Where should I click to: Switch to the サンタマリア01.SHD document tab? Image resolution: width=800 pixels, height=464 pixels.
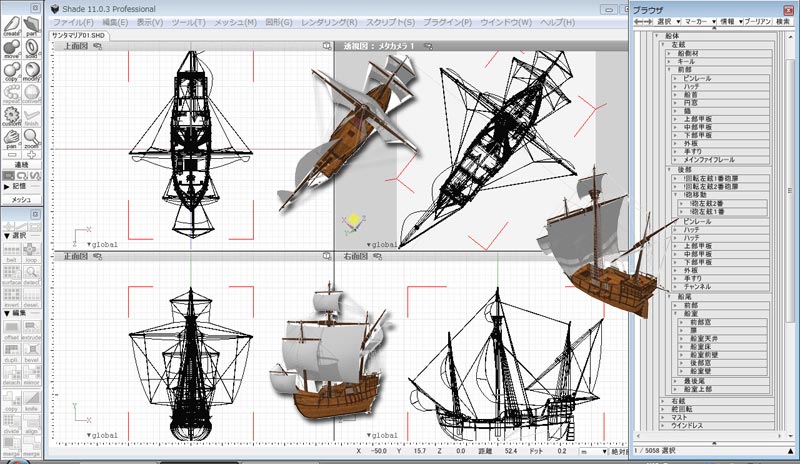tap(80, 35)
